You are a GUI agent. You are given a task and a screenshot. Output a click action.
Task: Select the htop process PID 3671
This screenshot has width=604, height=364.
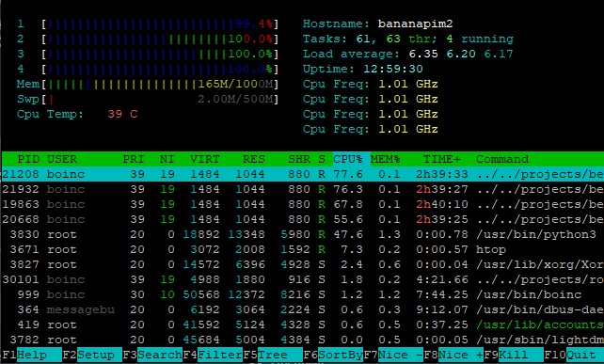302,249
